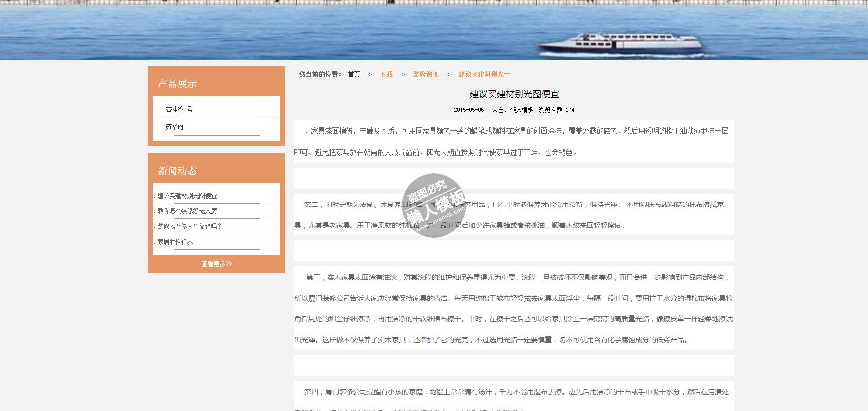
Task: Open the 家居材料保养 news item
Action: 175,242
